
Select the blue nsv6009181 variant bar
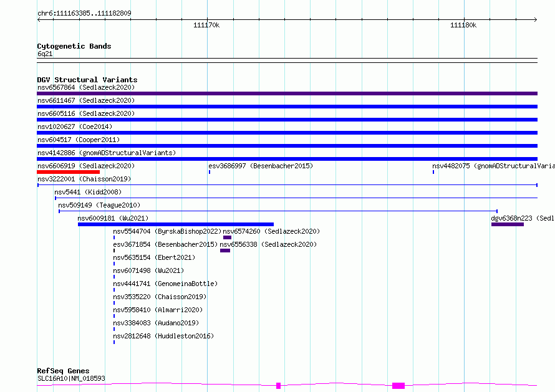click(176, 224)
